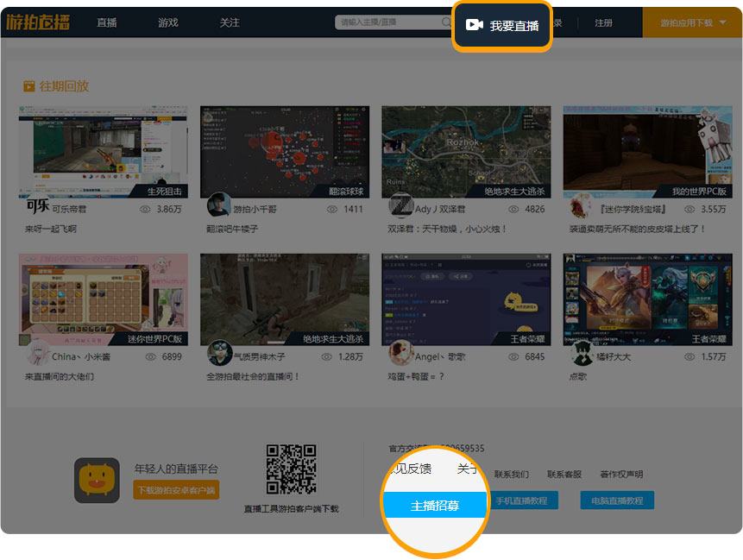
Task: Click 下载游拍安卓客户端 button
Action: (177, 490)
